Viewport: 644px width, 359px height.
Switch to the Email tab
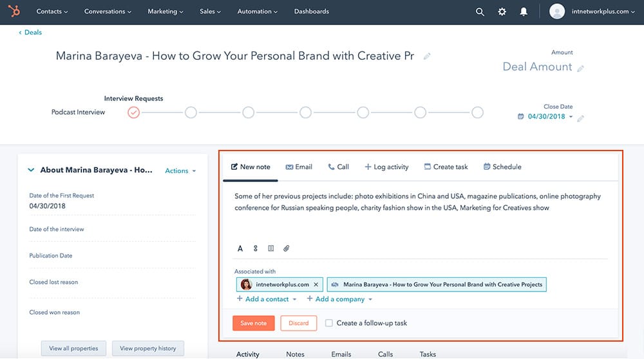pos(299,167)
